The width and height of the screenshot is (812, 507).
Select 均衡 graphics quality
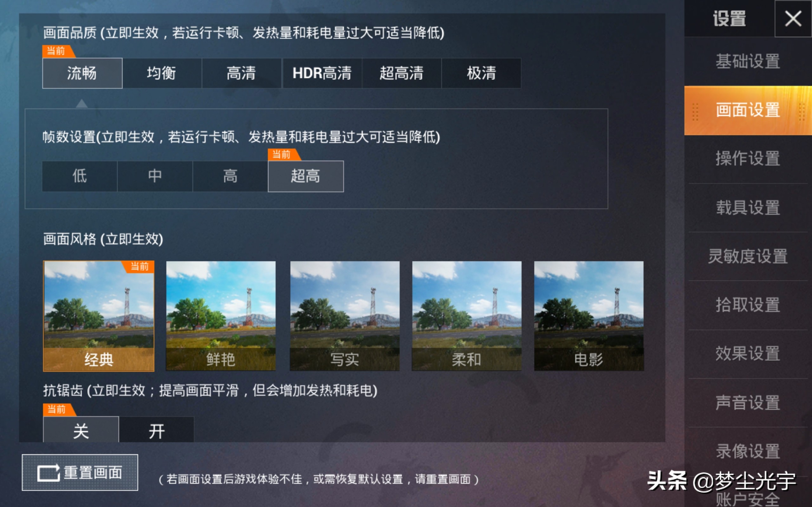click(x=162, y=73)
